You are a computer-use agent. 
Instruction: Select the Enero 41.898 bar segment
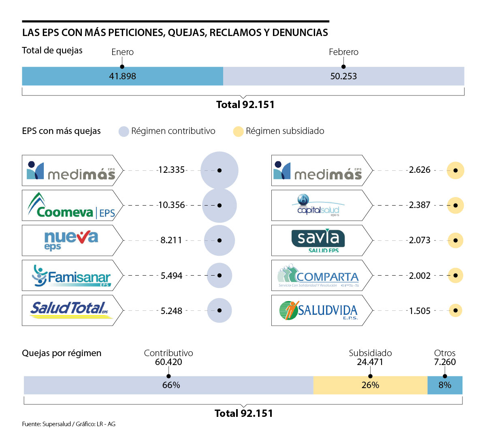tap(122, 76)
